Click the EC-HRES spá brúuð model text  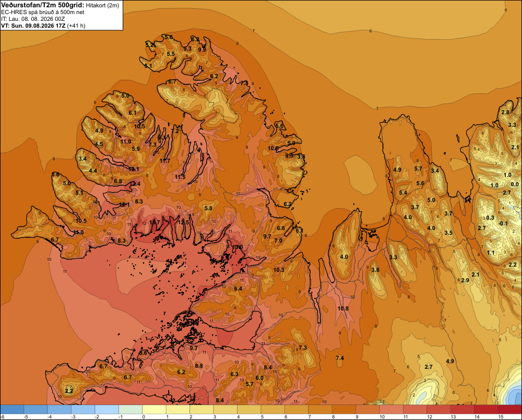point(43,12)
